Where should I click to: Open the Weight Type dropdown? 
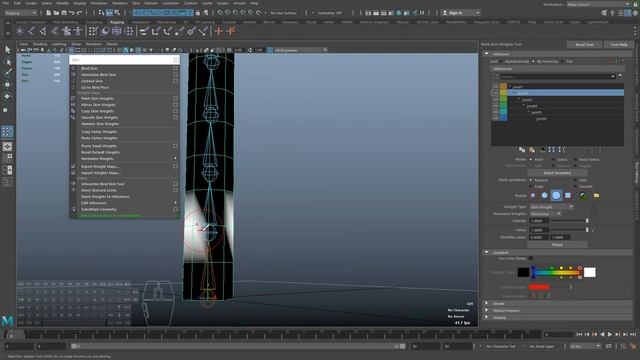pyautogui.click(x=551, y=207)
